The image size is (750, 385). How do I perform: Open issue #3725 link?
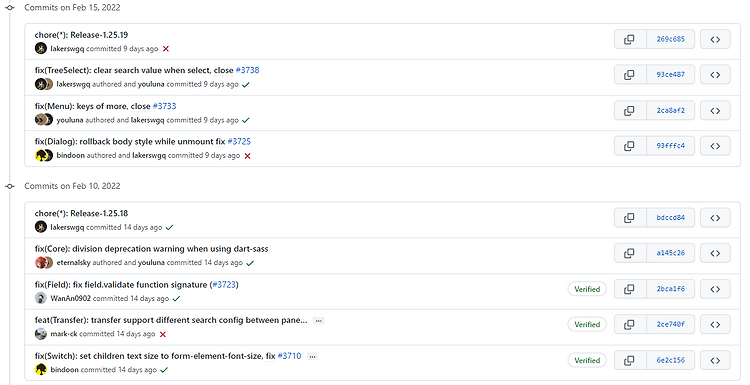pos(239,142)
